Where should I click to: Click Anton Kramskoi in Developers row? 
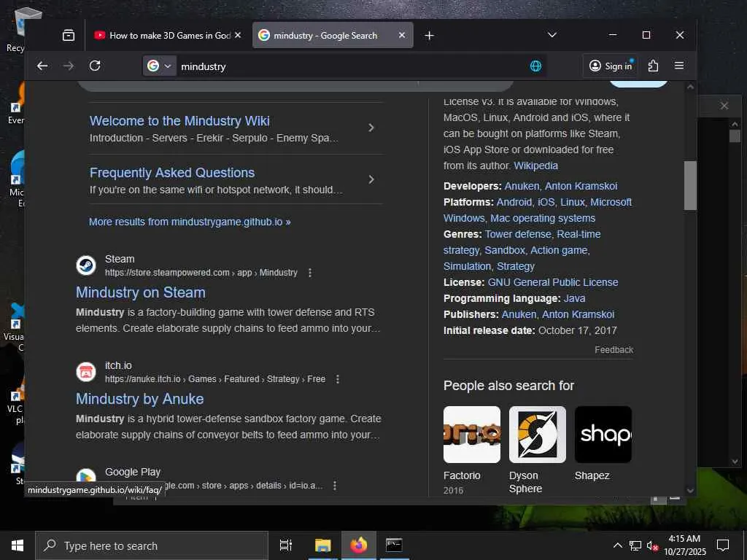[x=581, y=186]
